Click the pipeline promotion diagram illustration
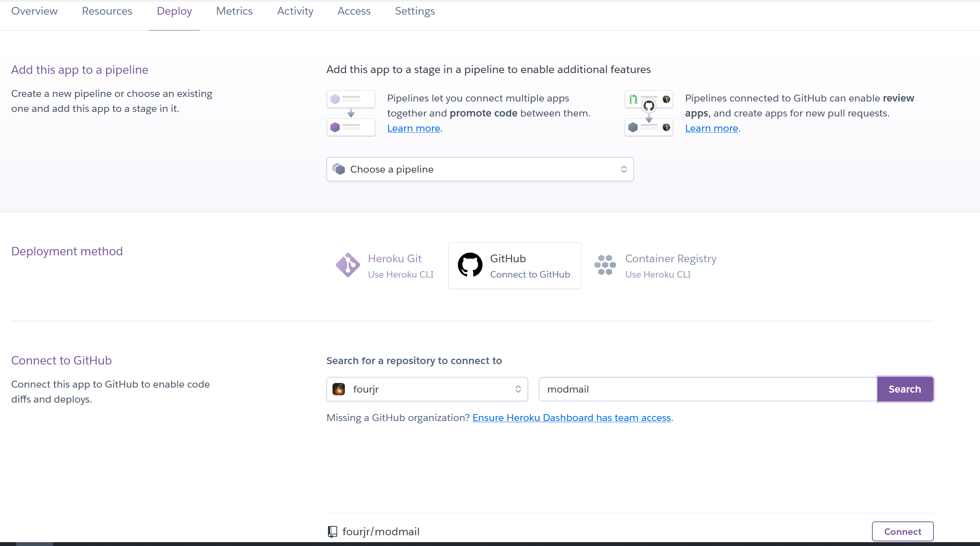The height and width of the screenshot is (546, 980). (x=351, y=113)
